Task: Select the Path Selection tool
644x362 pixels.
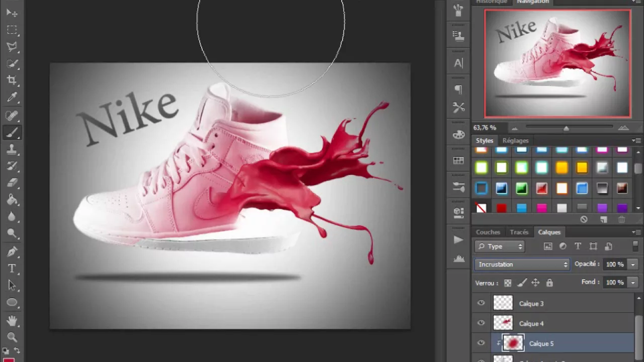Action: (12, 285)
